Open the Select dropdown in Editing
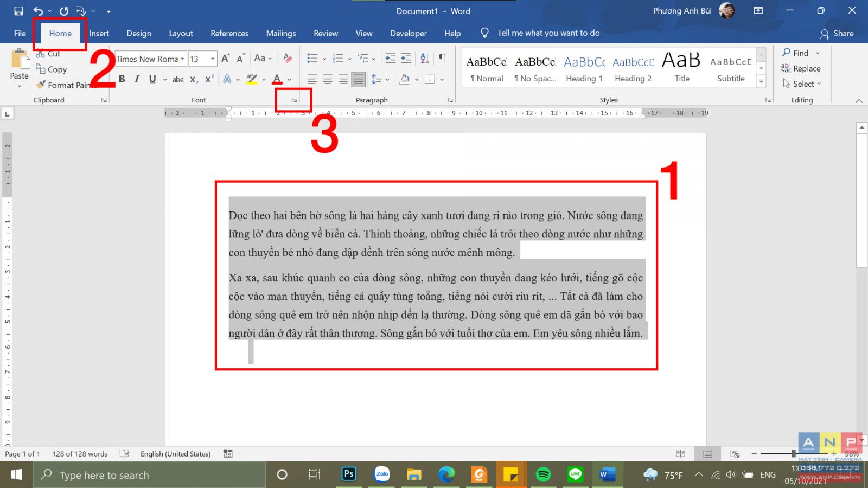The height and width of the screenshot is (488, 868). [x=802, y=84]
